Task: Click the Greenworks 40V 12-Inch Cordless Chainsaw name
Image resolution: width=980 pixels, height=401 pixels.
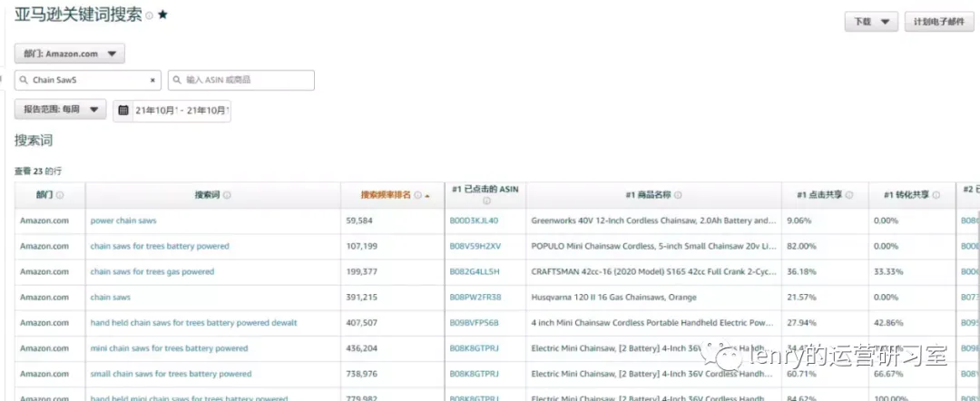Action: tap(653, 220)
